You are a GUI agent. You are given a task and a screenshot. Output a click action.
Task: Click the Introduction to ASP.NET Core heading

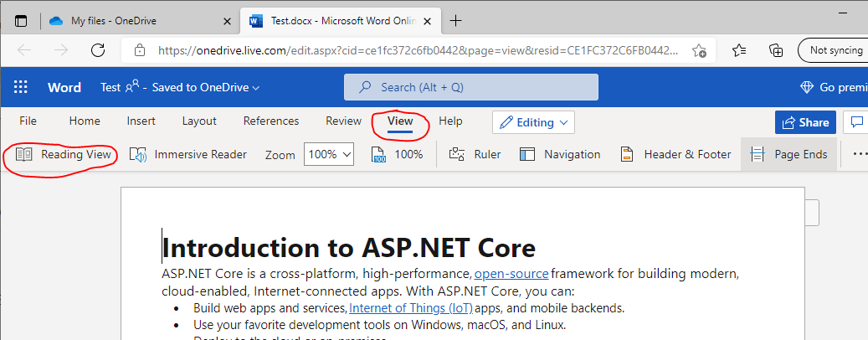(349, 248)
